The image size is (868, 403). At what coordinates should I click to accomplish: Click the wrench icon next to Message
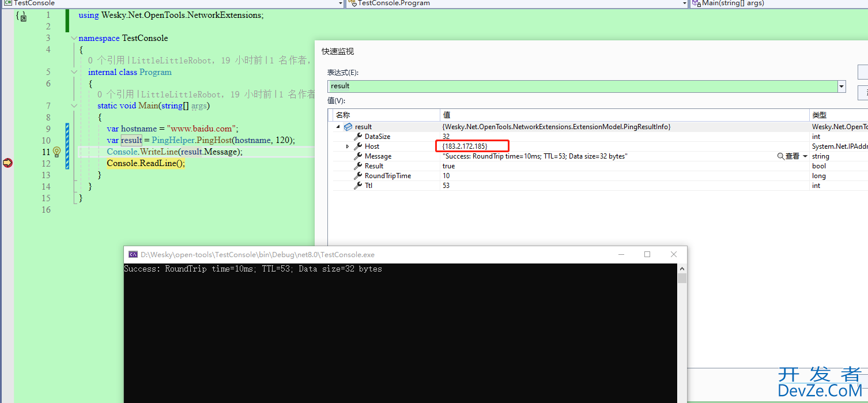coord(358,156)
